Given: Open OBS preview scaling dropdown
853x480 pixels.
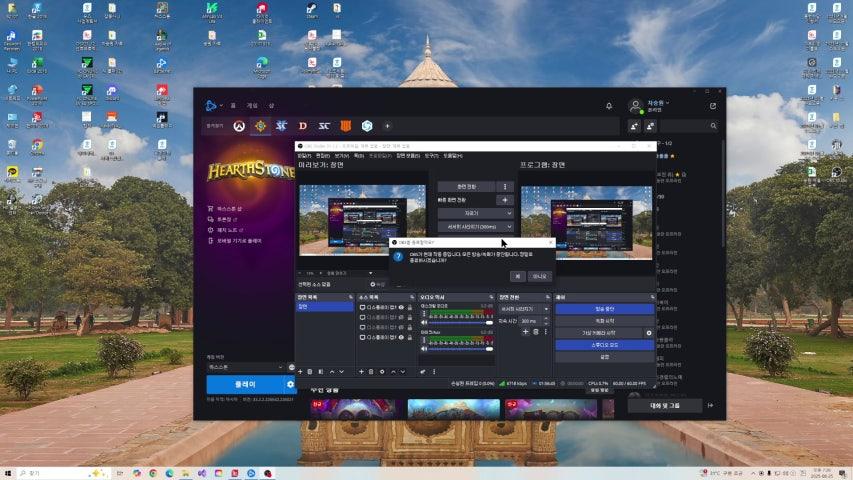Looking at the screenshot, I should pos(350,273).
